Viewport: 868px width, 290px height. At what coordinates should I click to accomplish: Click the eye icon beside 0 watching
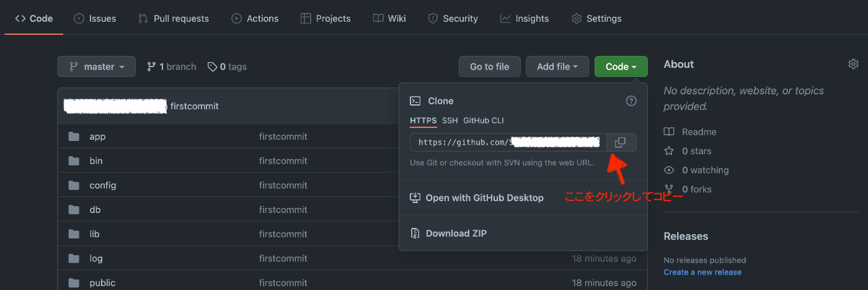(669, 170)
